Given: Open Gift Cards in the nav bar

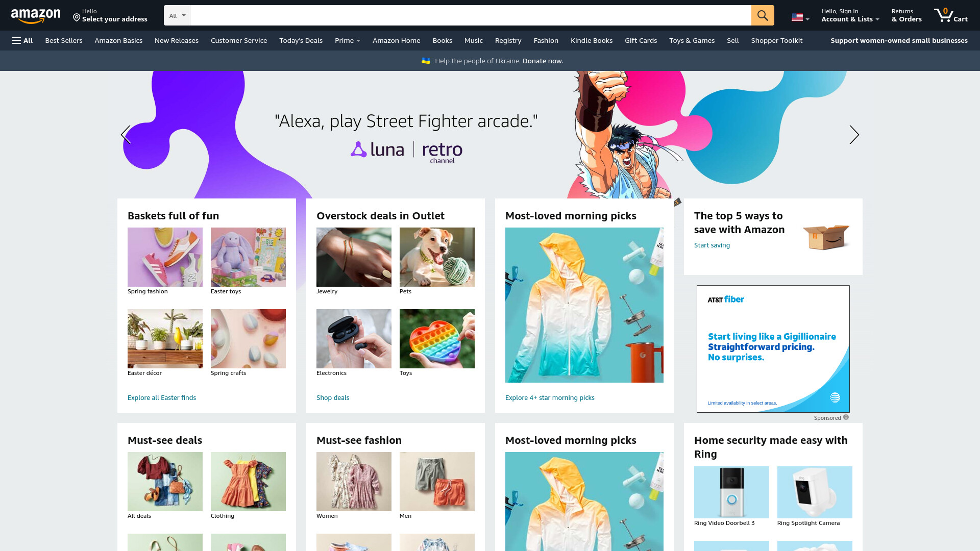Looking at the screenshot, I should tap(641, 40).
